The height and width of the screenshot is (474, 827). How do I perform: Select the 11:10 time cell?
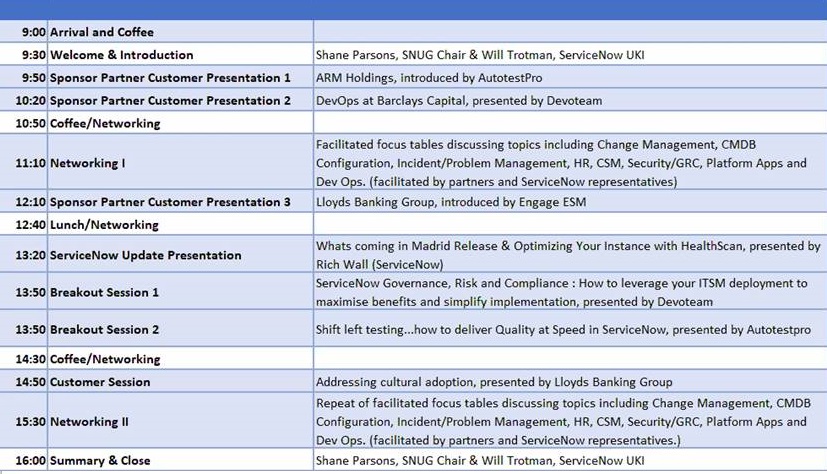coord(24,162)
